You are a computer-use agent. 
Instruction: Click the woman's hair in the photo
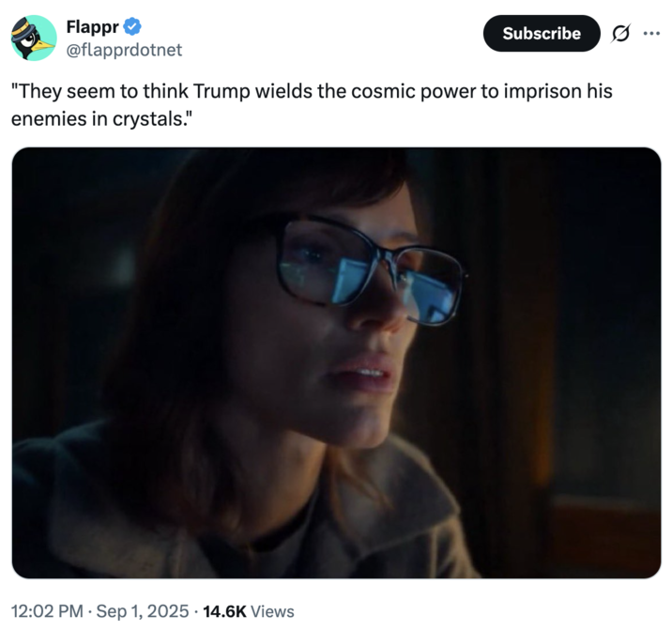188,310
